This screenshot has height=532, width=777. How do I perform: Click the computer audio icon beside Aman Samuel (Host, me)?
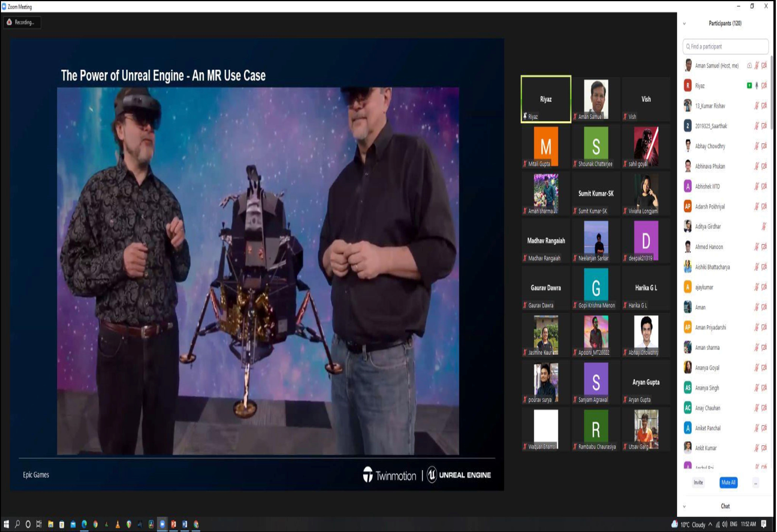pyautogui.click(x=749, y=65)
